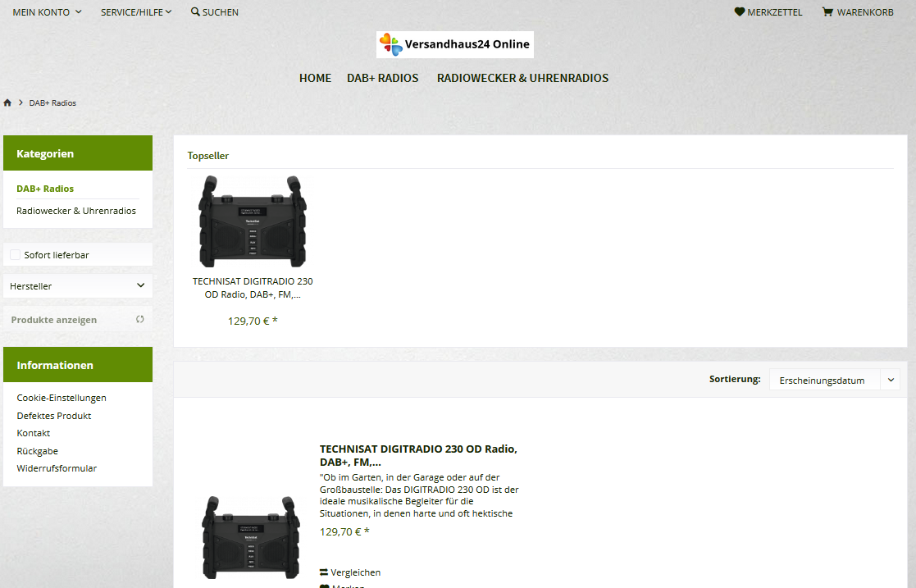Expand the Hersteller filter
Viewport: 916px width, 588px height.
(x=78, y=286)
